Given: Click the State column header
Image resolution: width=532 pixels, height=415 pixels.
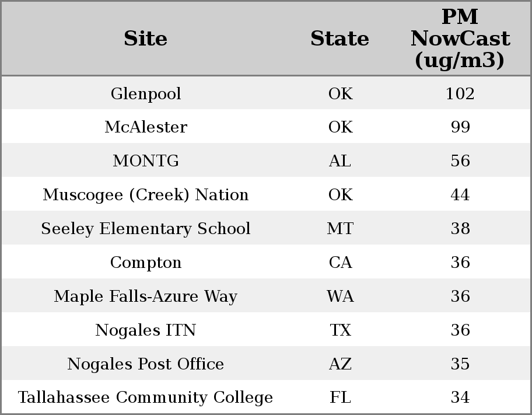Looking at the screenshot, I should pyautogui.click(x=339, y=39).
